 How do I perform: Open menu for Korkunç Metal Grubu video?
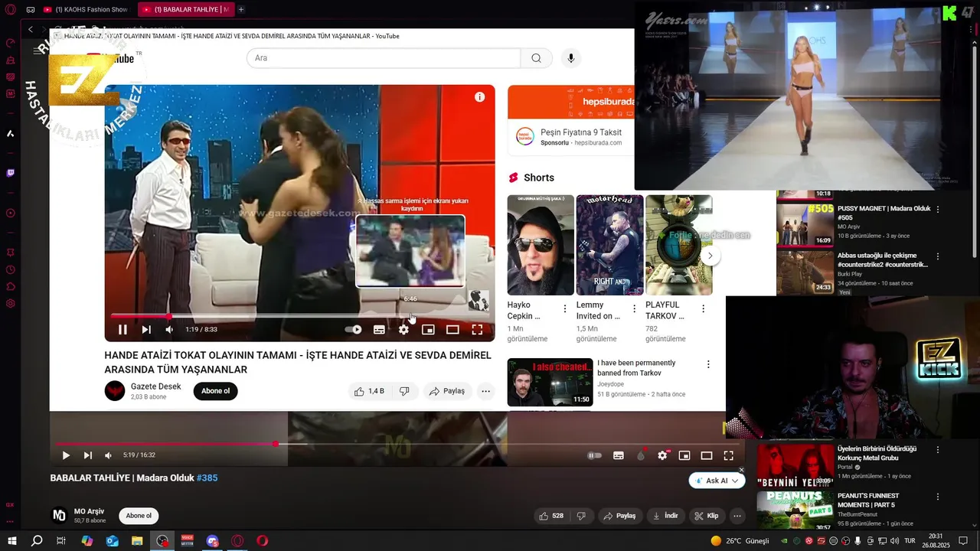tap(938, 450)
